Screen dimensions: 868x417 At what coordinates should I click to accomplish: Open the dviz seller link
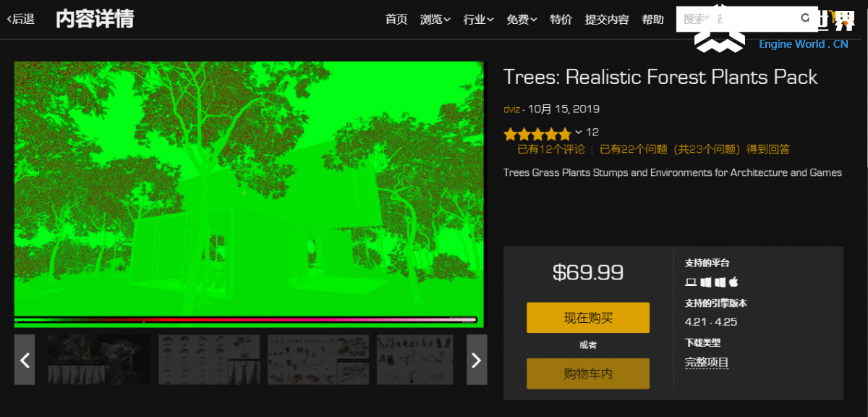[x=512, y=109]
